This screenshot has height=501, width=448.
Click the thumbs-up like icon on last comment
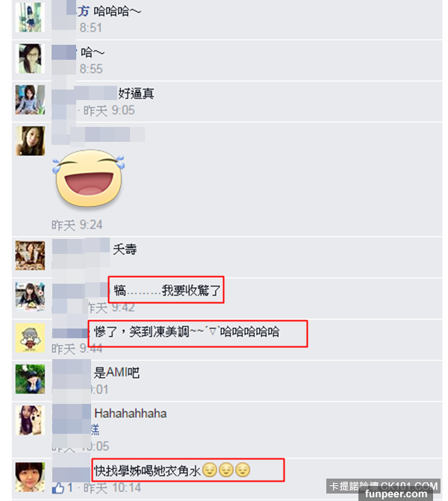(57, 488)
